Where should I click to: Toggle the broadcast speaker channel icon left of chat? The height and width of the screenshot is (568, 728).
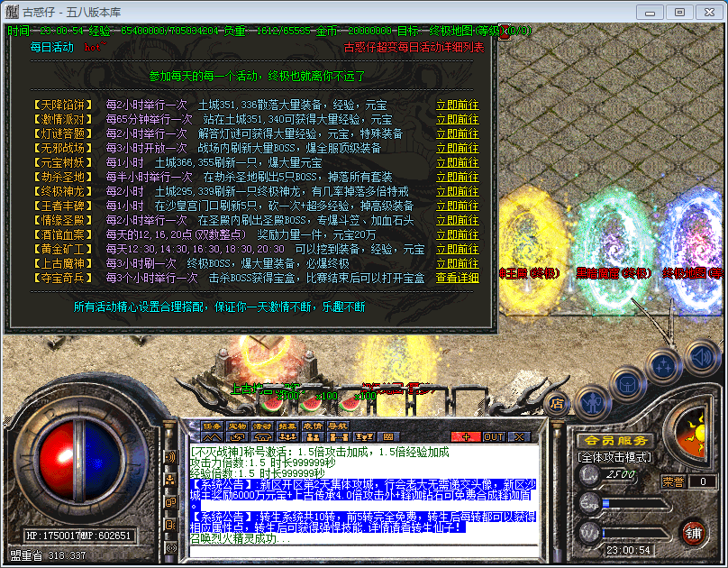(x=170, y=457)
